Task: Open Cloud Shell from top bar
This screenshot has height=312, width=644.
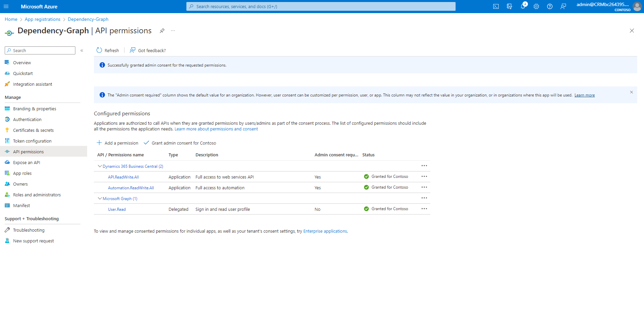Action: (x=496, y=6)
